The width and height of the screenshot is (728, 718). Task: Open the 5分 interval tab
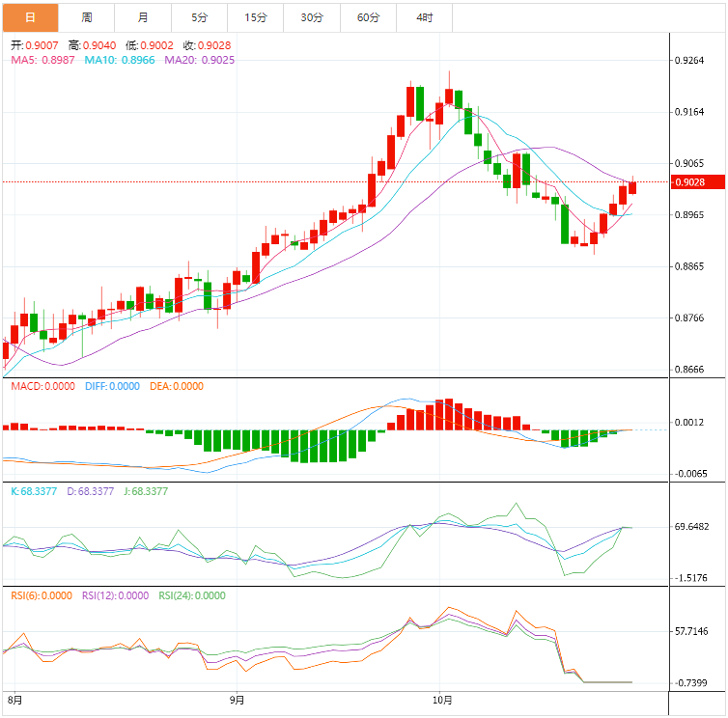[x=199, y=17]
